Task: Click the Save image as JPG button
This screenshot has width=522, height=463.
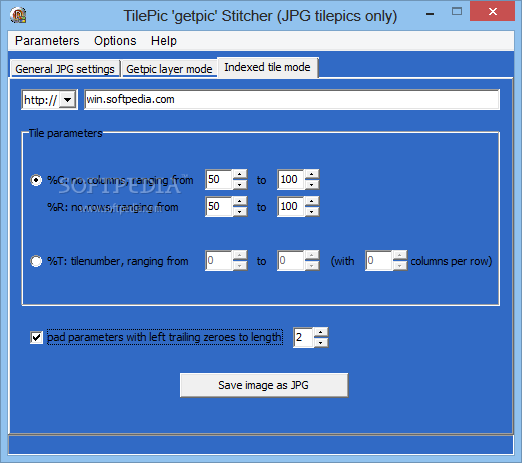Action: click(264, 385)
